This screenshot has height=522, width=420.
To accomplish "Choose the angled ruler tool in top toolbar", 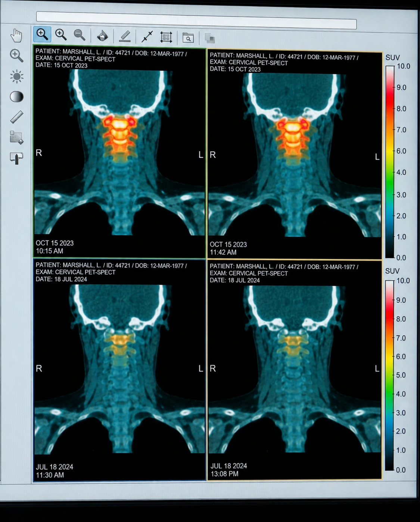I will tap(125, 36).
